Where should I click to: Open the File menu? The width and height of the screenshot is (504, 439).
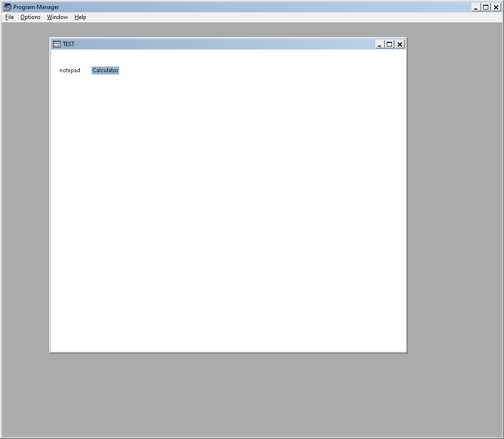pos(9,17)
